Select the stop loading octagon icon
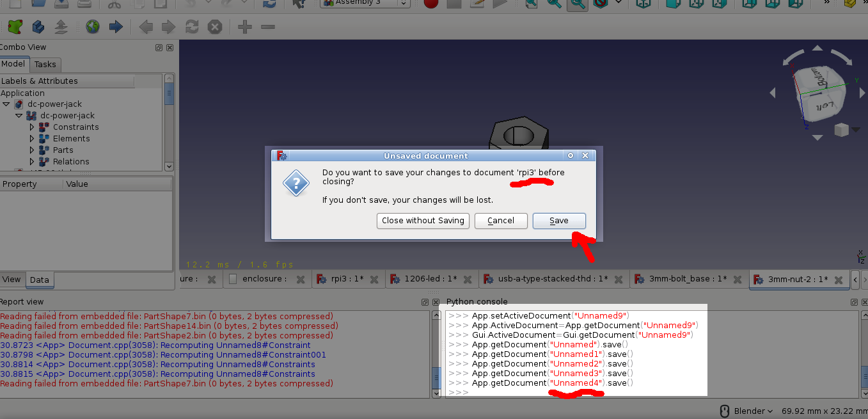 pyautogui.click(x=215, y=26)
